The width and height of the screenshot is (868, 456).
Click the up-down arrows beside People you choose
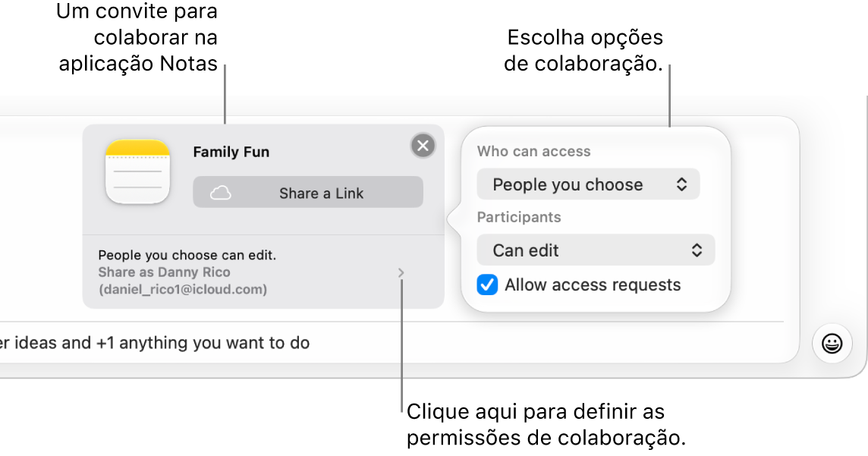click(x=681, y=184)
